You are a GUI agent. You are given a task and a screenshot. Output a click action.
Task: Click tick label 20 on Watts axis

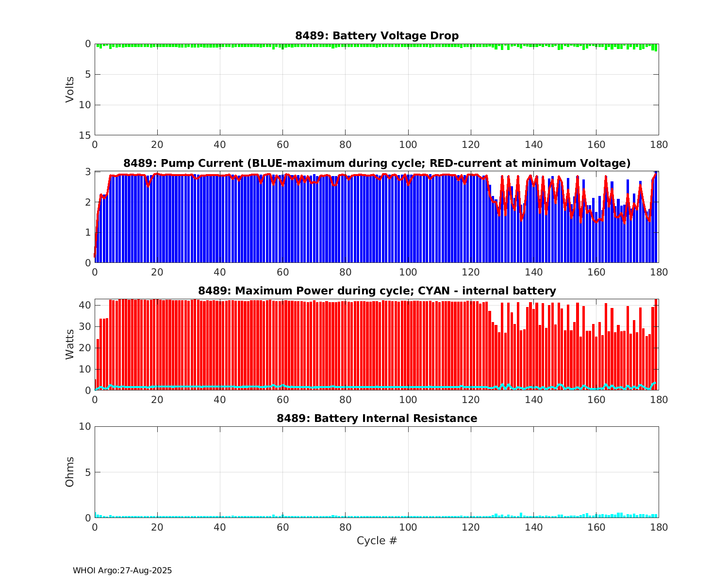point(85,348)
